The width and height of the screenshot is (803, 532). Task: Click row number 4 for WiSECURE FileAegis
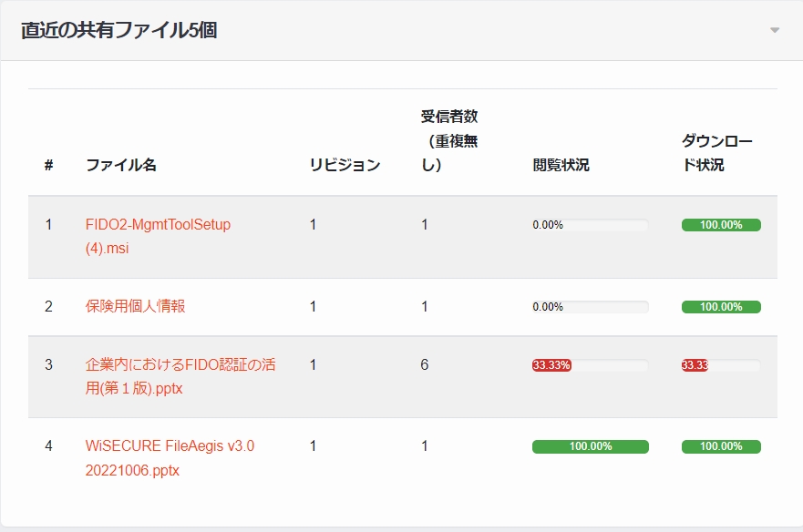click(48, 446)
